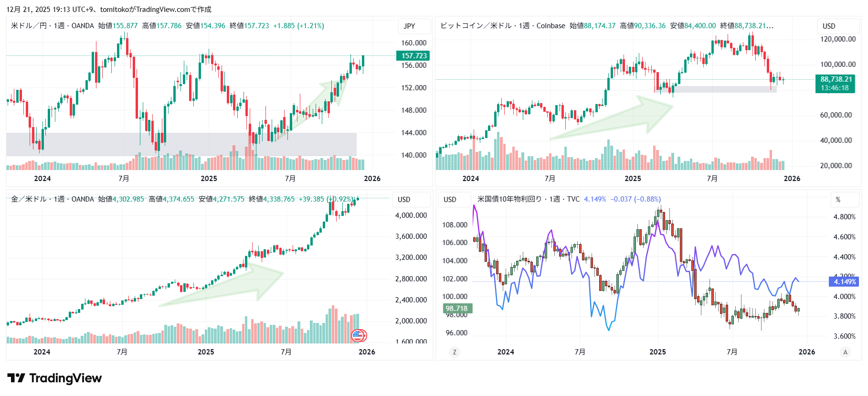Click the 157.723 current price label
The height and width of the screenshot is (396, 868).
[x=413, y=56]
